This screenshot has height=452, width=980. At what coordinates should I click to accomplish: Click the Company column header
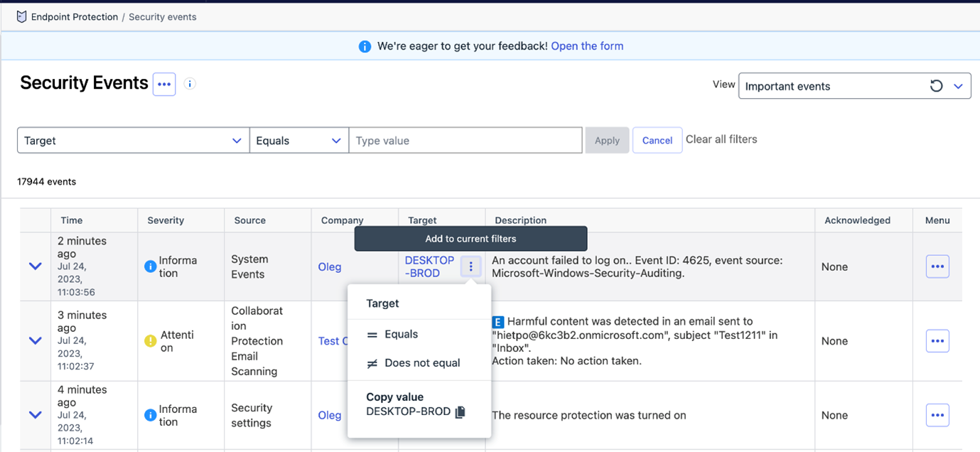(342, 220)
